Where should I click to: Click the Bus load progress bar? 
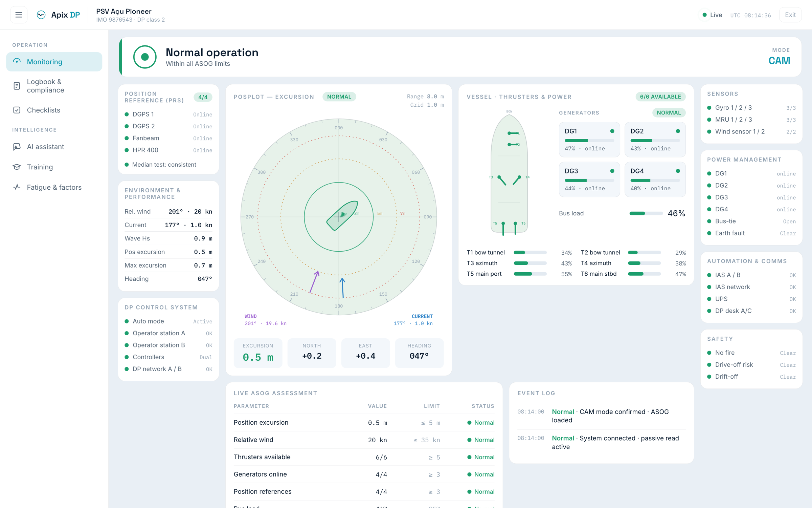[x=646, y=213]
